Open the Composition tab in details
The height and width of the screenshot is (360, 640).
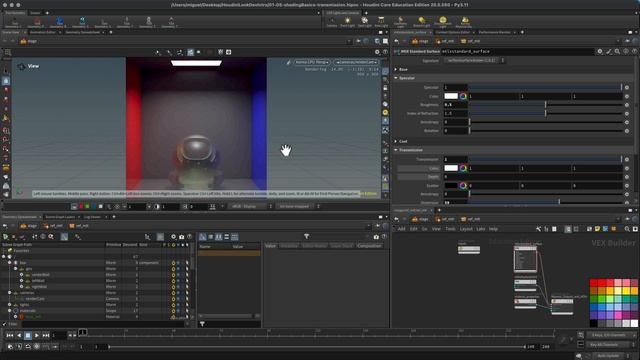click(x=369, y=246)
